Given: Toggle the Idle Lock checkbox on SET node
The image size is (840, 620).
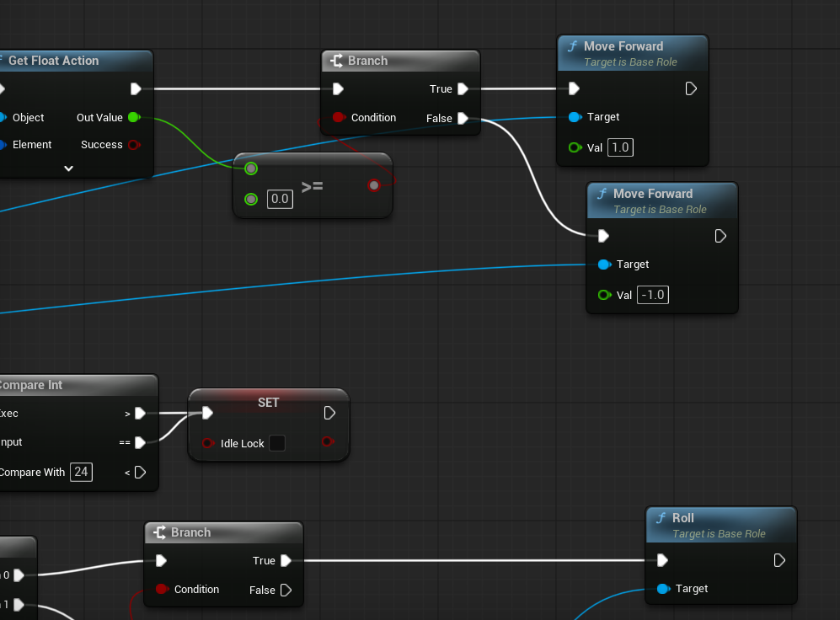Looking at the screenshot, I should point(277,443).
